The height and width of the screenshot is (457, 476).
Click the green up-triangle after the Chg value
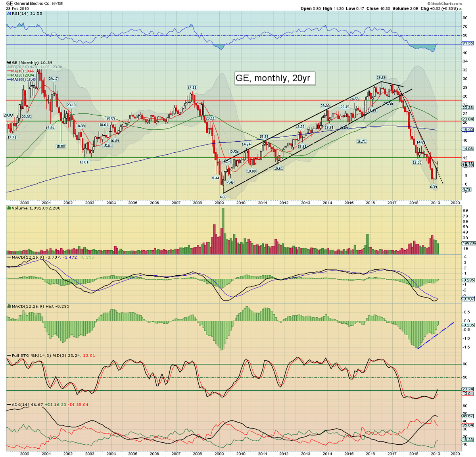pyautogui.click(x=461, y=8)
